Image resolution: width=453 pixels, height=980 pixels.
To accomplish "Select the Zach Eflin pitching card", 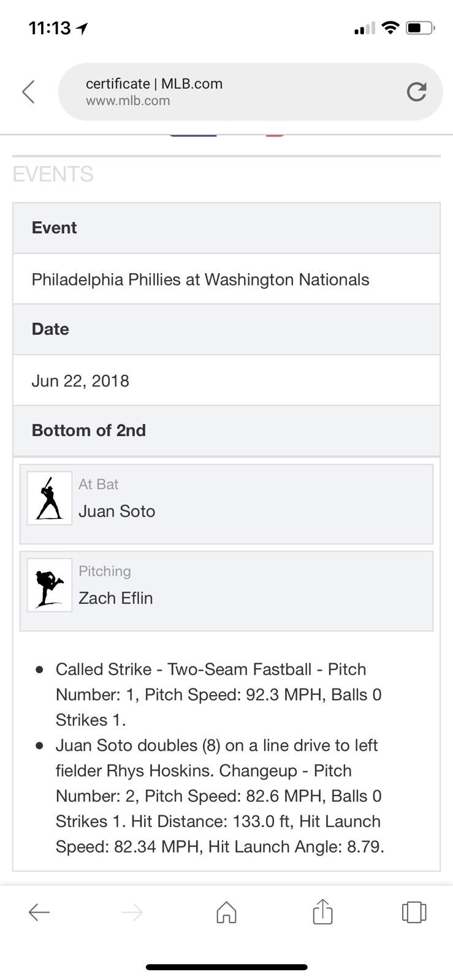I will (226, 591).
